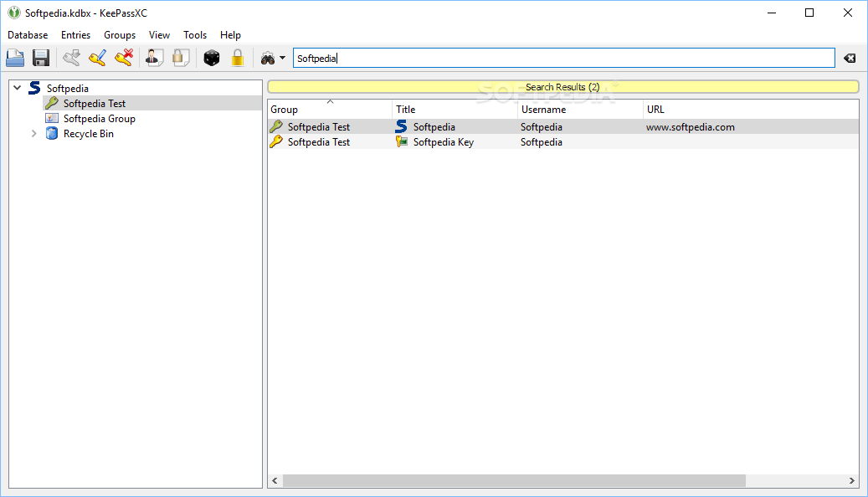Viewport: 868px width, 497px height.
Task: Select entry titled Softpedia
Action: click(x=434, y=126)
